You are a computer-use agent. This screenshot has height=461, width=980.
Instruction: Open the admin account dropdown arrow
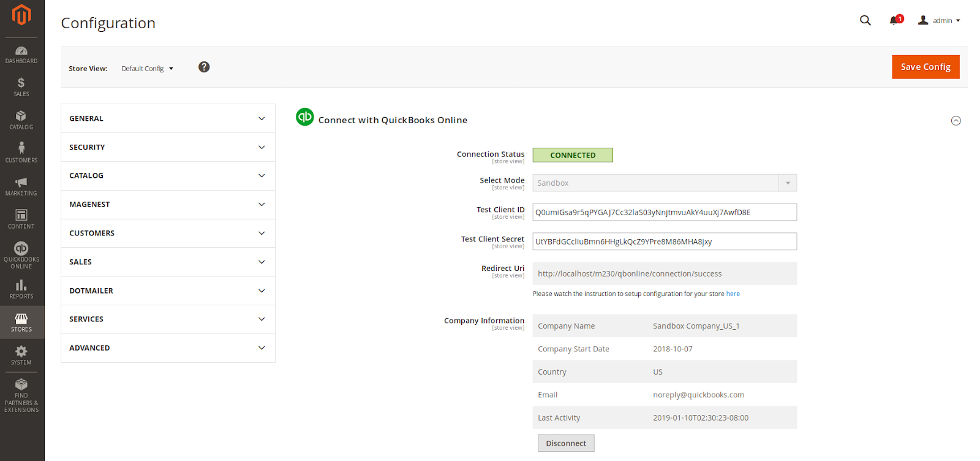click(x=958, y=21)
